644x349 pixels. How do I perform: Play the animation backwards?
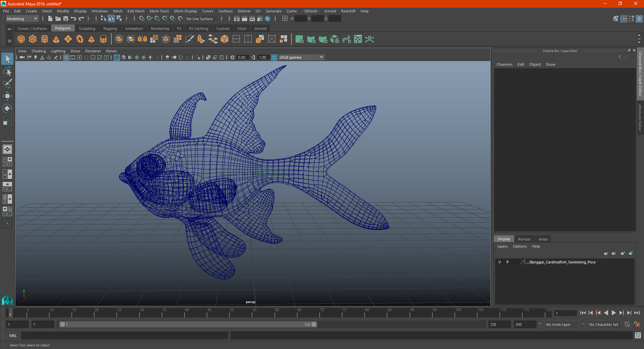point(606,313)
